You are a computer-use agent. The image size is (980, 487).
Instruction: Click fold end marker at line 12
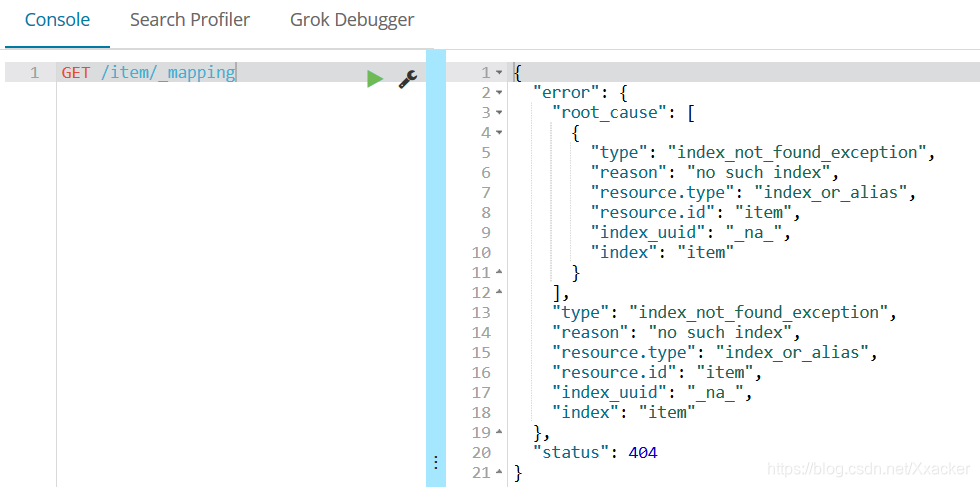499,292
